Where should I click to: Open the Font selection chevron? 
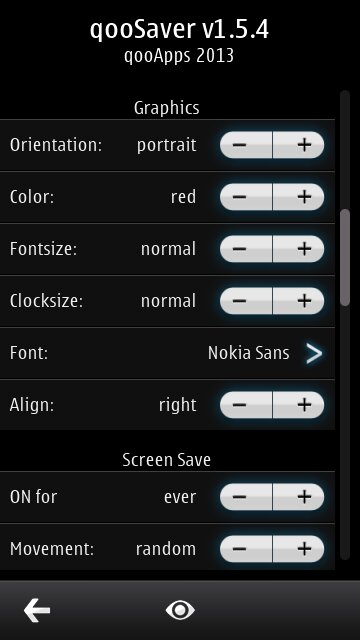314,353
